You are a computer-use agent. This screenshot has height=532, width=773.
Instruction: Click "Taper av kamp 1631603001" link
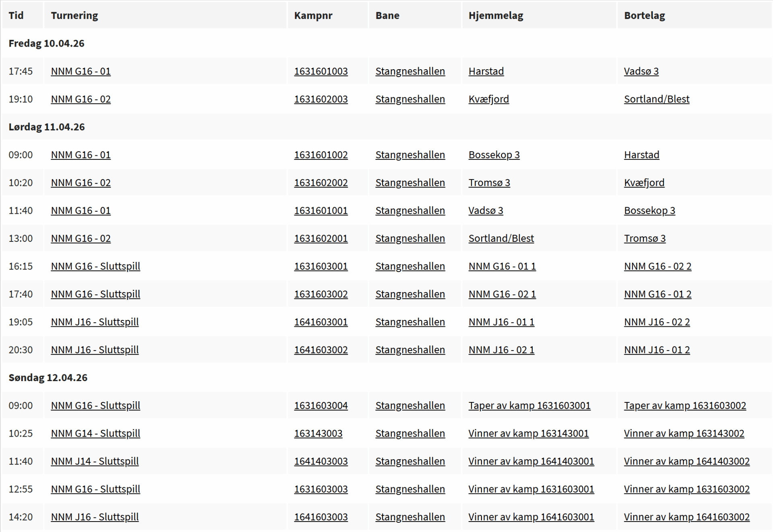[529, 406]
